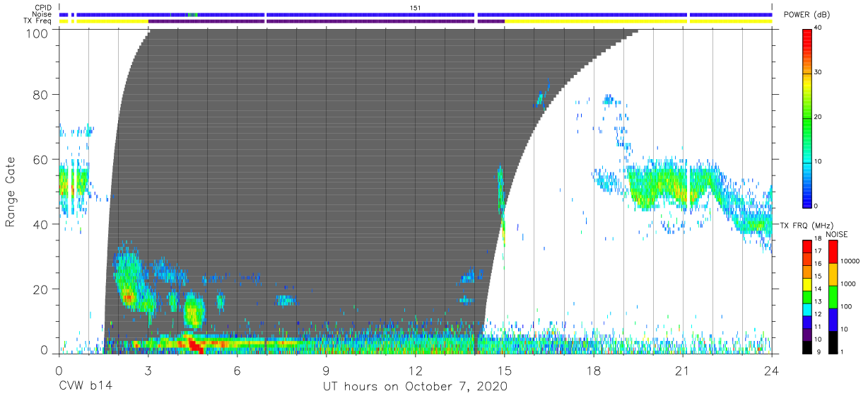Click the NOISE legend title
The image size is (868, 401).
[x=835, y=234]
